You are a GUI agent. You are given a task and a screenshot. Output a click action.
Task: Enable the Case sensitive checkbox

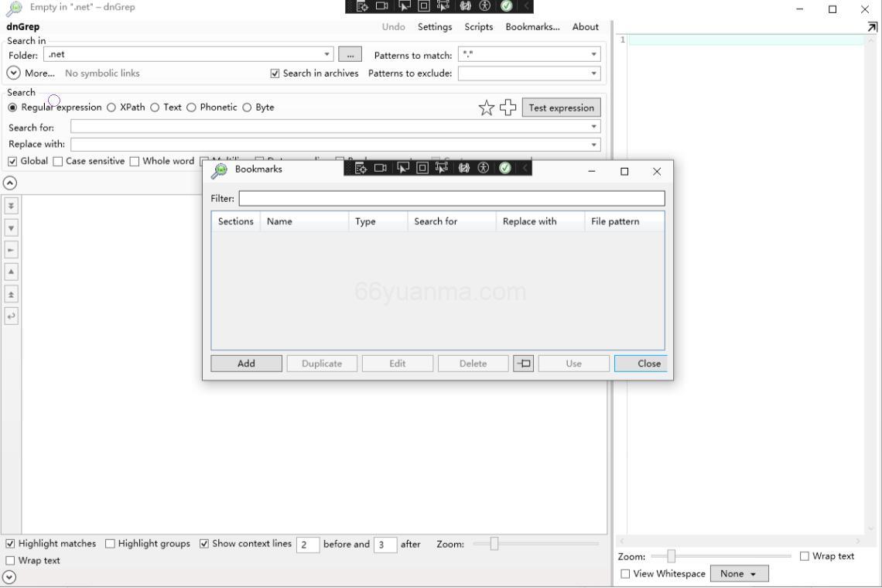(x=56, y=161)
